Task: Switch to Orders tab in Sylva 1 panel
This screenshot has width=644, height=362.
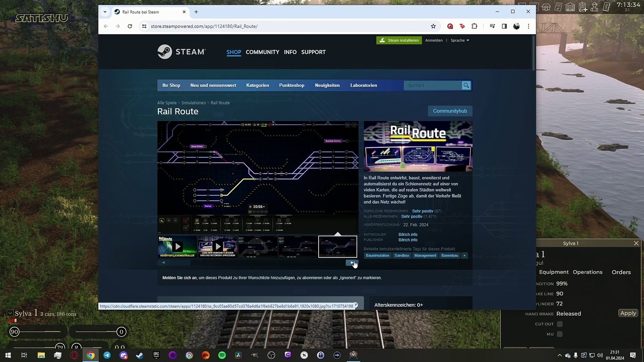Action: click(x=621, y=272)
